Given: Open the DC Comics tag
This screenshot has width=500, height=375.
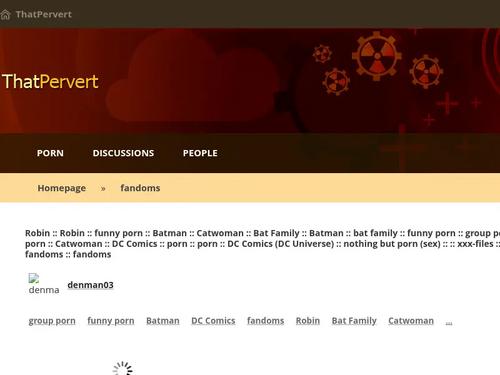Looking at the screenshot, I should [x=213, y=321].
